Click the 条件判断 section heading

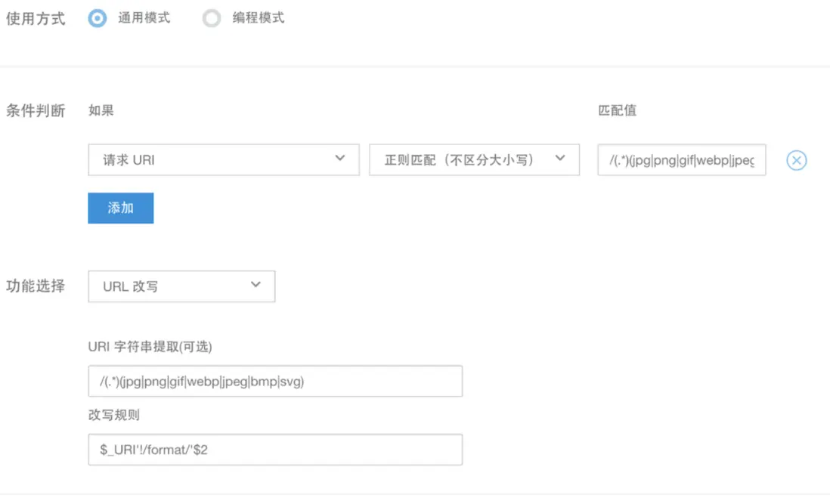[x=36, y=110]
